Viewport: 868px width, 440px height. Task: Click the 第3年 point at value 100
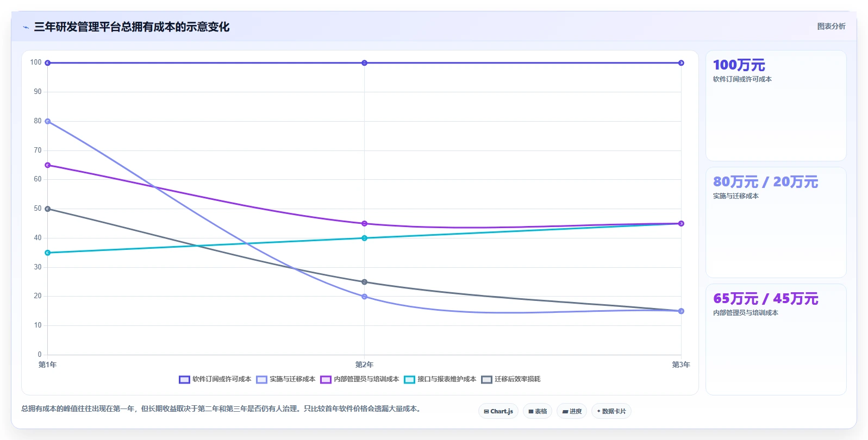click(x=681, y=63)
